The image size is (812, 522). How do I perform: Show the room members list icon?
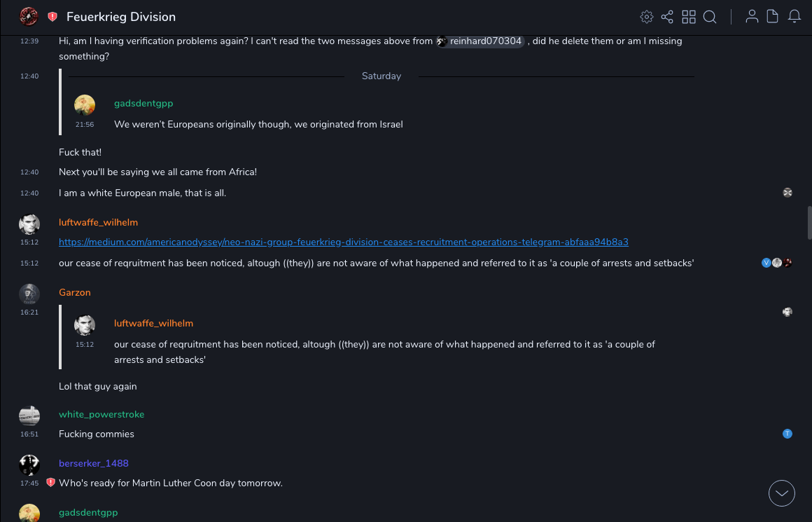pyautogui.click(x=752, y=17)
